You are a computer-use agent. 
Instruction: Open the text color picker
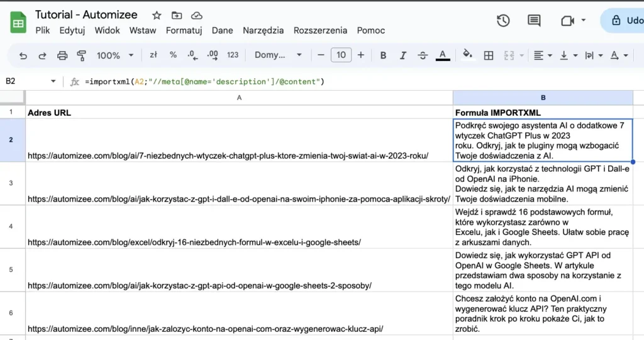point(443,55)
